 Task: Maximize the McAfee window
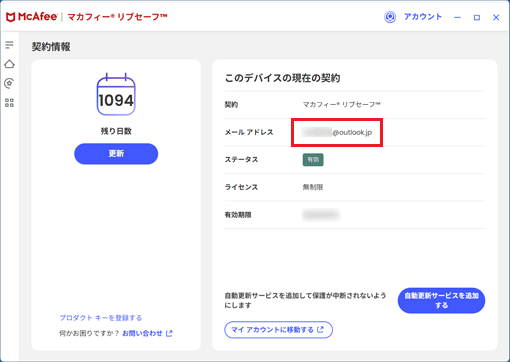coord(477,17)
